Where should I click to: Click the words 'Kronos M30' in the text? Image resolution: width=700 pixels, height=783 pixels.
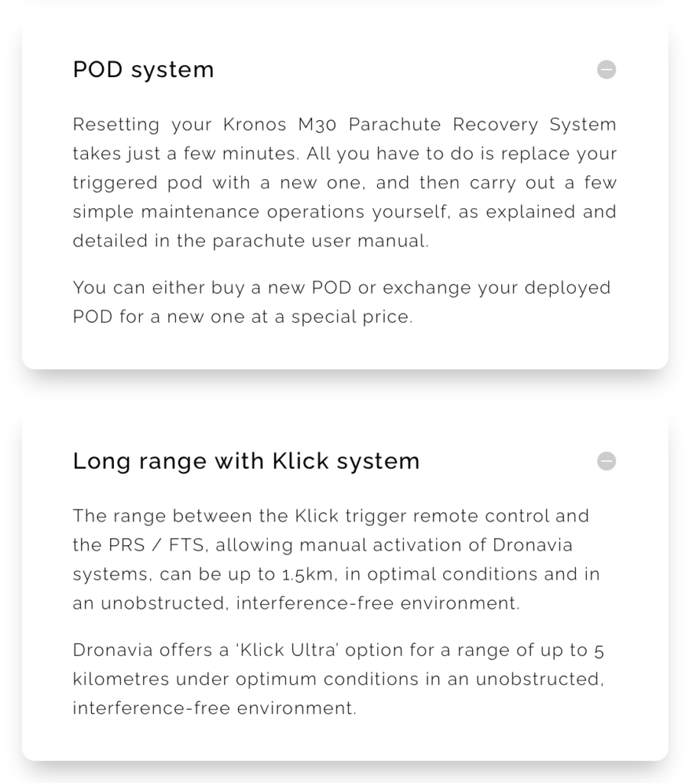[280, 125]
